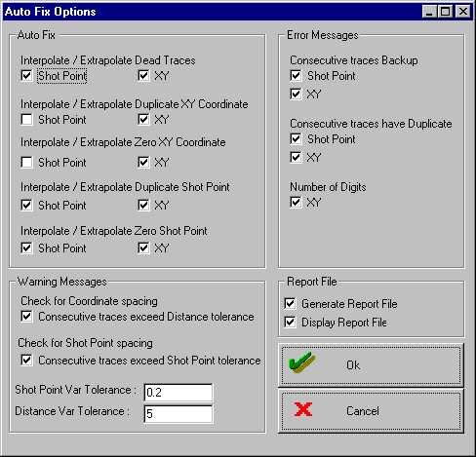Image resolution: width=476 pixels, height=457 pixels.
Task: Uncheck Shot Point under Zero Shot Point
Action: 26,248
